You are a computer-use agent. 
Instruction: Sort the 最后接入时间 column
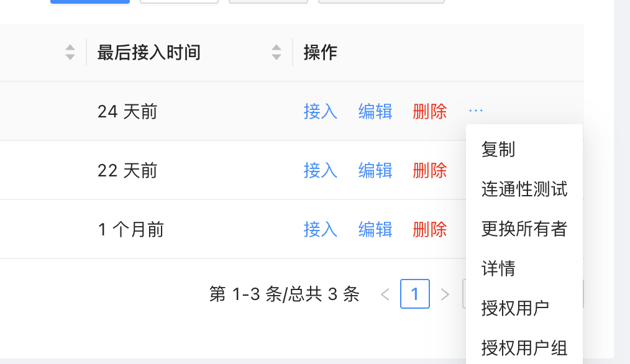click(276, 52)
